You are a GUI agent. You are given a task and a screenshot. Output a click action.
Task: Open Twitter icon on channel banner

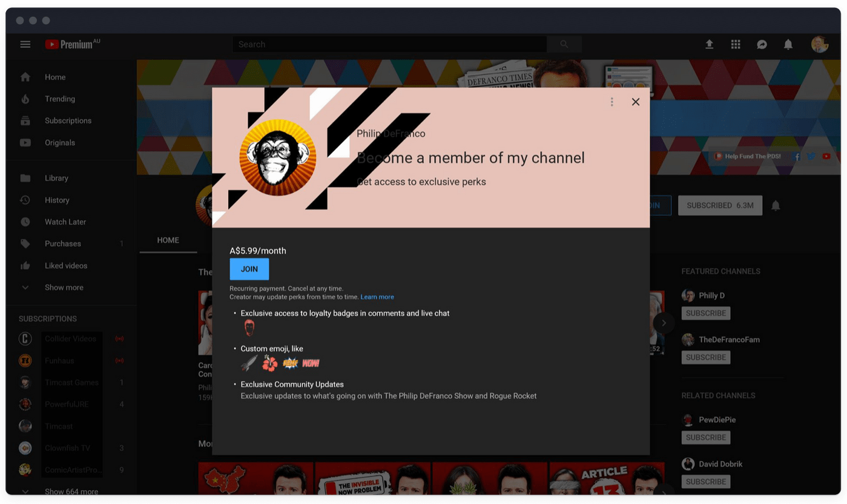[811, 156]
